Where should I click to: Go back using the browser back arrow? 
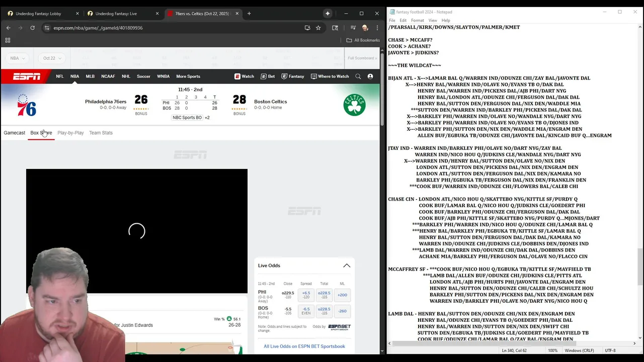pos(9,28)
